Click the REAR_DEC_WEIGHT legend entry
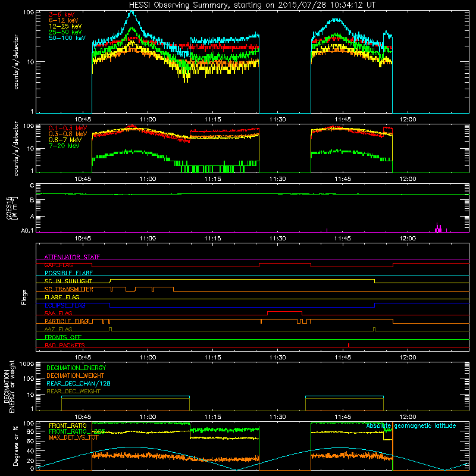Screen dimensions: 476x476 [x=73, y=392]
